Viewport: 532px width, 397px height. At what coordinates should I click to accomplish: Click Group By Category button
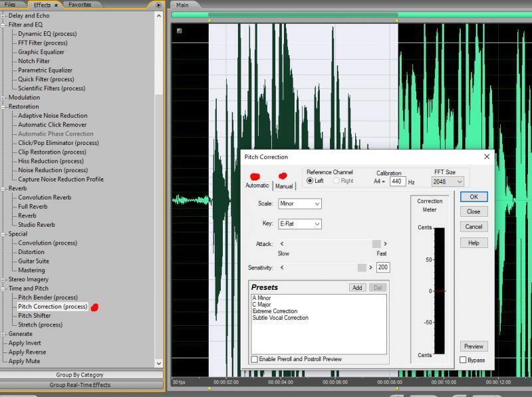pos(81,374)
